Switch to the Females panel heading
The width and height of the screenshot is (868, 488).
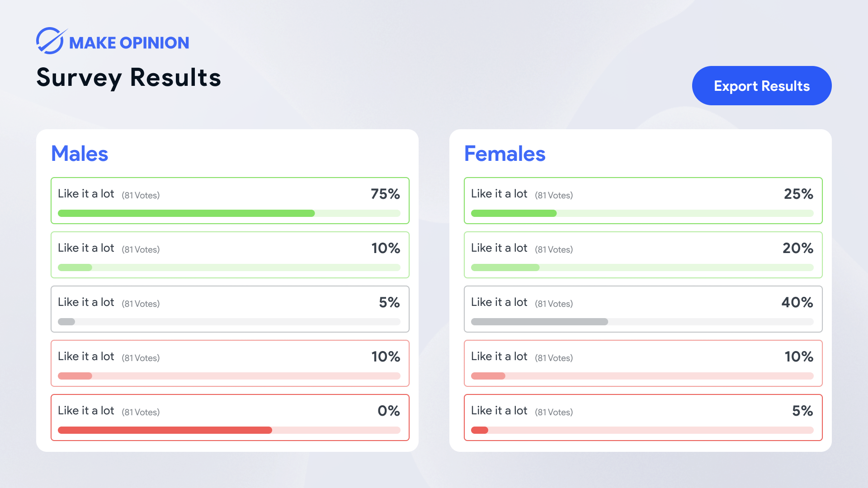click(505, 154)
